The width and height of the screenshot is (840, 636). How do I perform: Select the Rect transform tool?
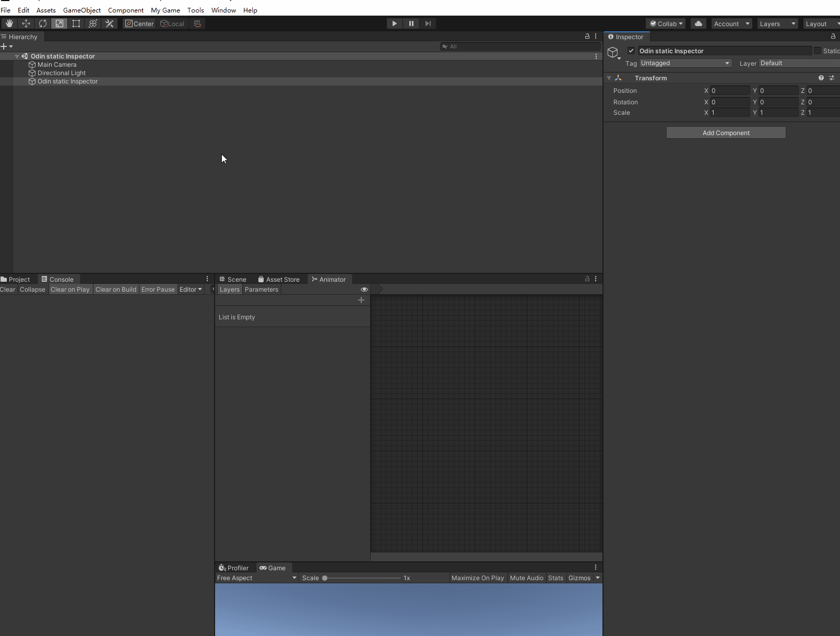pos(76,23)
